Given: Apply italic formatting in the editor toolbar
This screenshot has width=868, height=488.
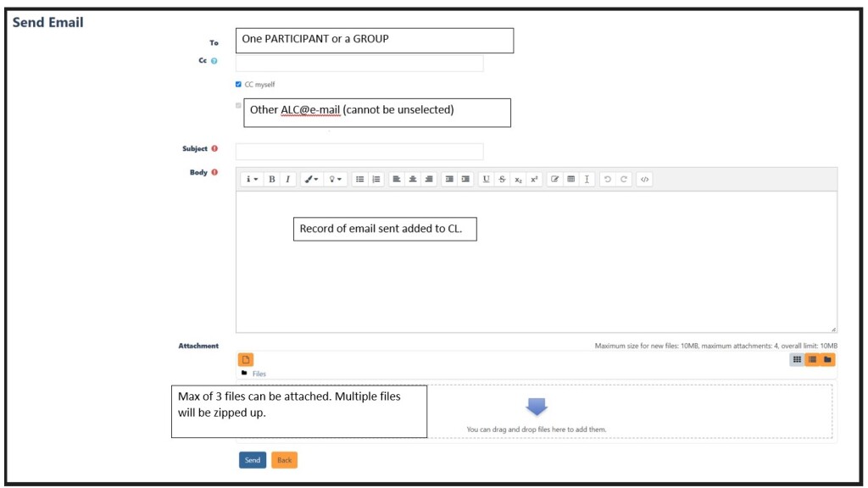Looking at the screenshot, I should click(x=287, y=180).
